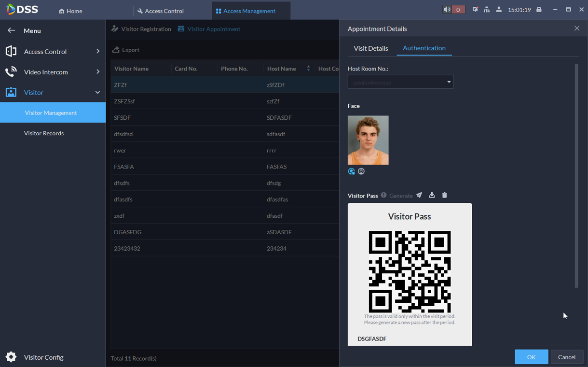This screenshot has width=588, height=367.
Task: Open the Host Room No. dropdown
Action: tap(400, 82)
